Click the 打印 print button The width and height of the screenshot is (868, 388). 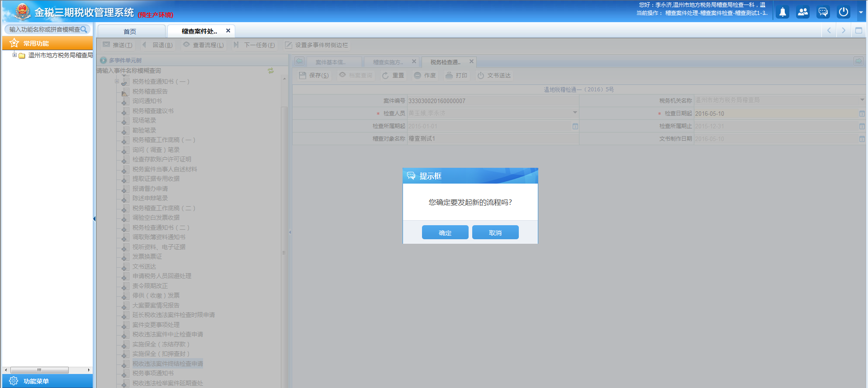coord(456,76)
